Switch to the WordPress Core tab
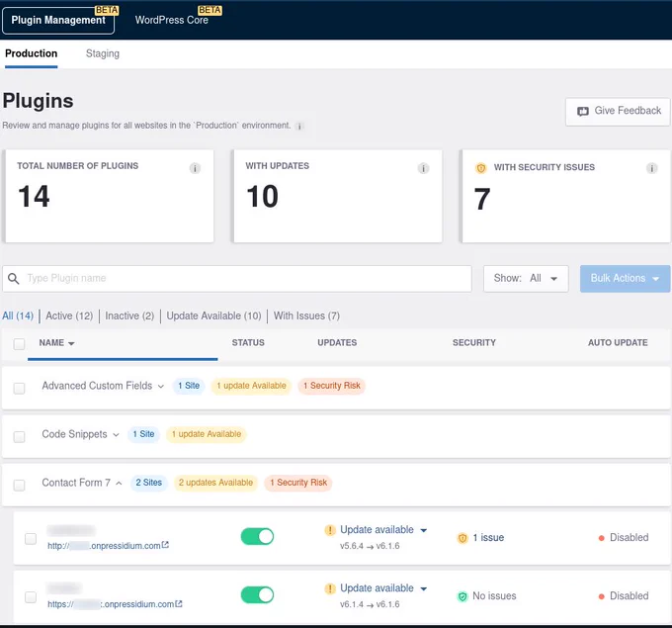This screenshot has height=628, width=672. coord(171,20)
